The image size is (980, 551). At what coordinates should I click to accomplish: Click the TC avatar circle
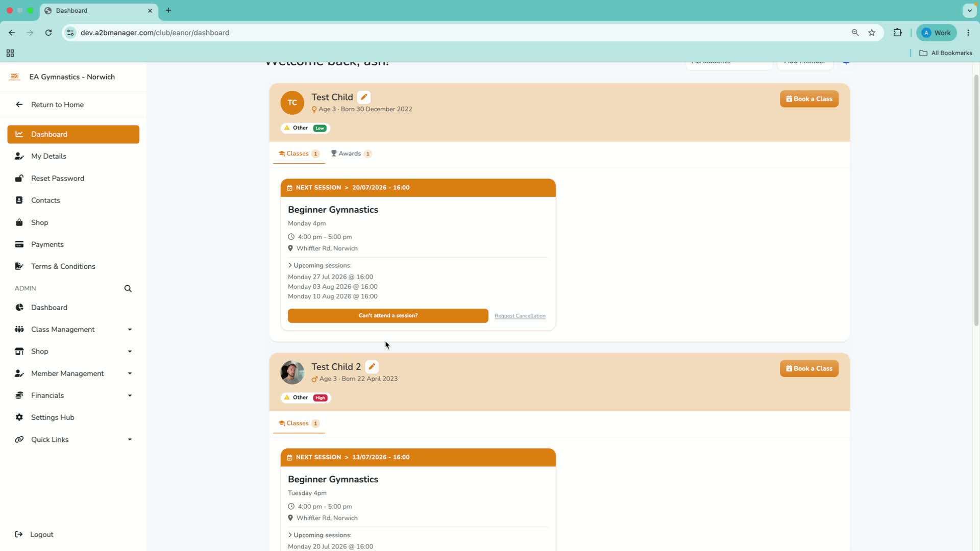click(x=292, y=103)
